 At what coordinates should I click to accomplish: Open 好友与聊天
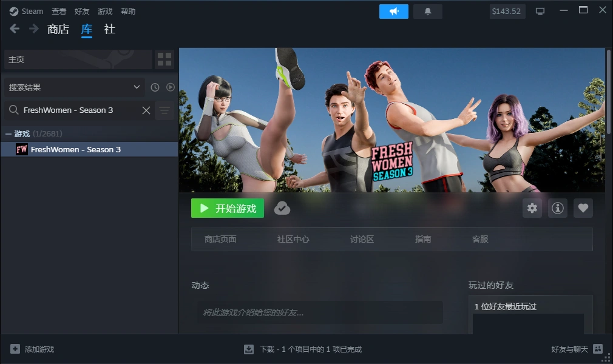click(570, 349)
